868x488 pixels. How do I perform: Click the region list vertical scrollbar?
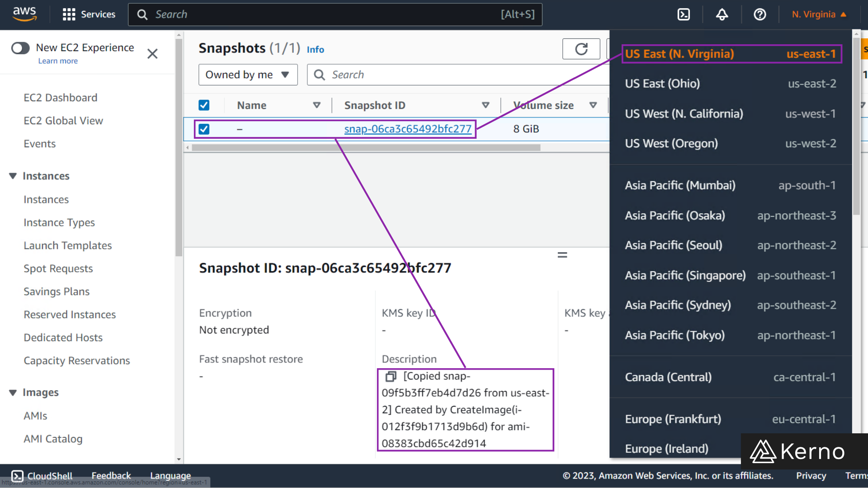click(856, 127)
